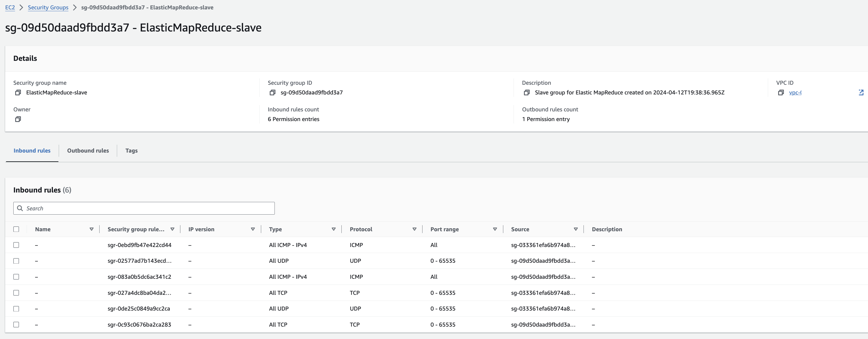Click 'UDP' protocol of rule sgr-0de25c0849a9cc2ca

[x=355, y=309]
